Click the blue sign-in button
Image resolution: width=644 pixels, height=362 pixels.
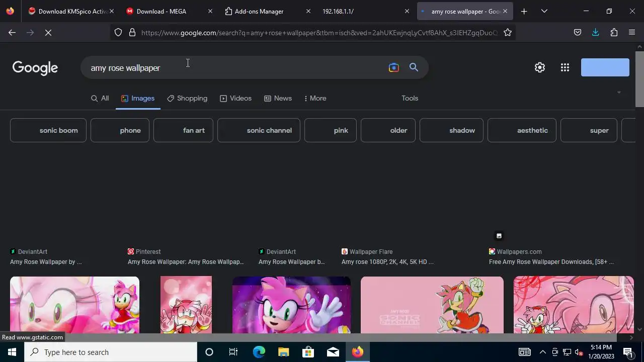pos(605,67)
